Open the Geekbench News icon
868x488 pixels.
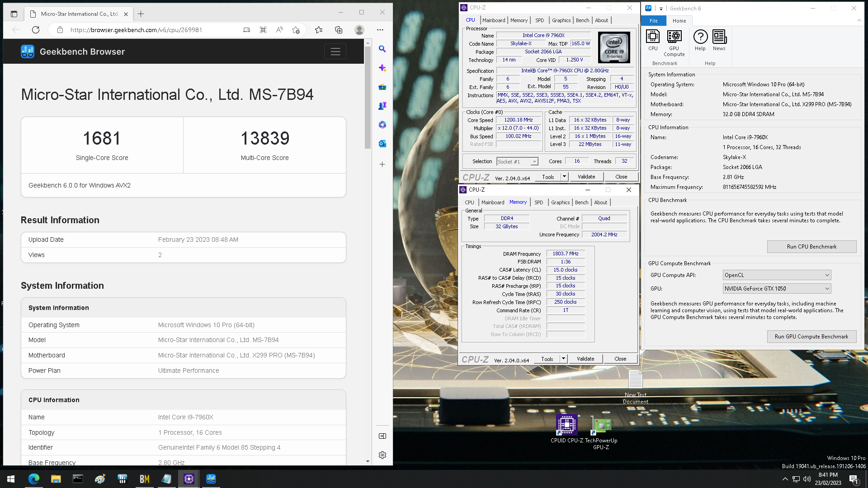(719, 40)
